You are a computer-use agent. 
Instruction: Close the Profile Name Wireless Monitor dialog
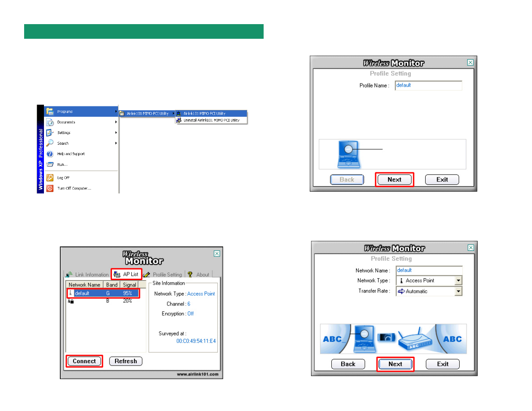click(470, 62)
